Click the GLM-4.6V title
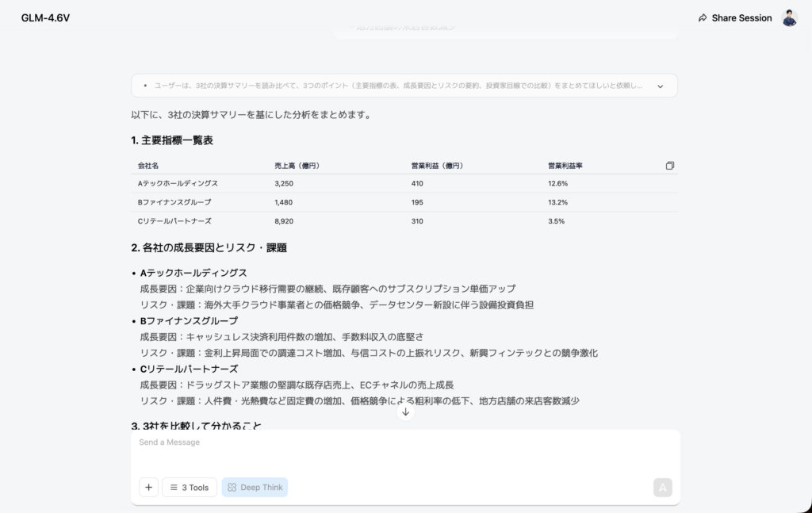 pyautogui.click(x=45, y=17)
